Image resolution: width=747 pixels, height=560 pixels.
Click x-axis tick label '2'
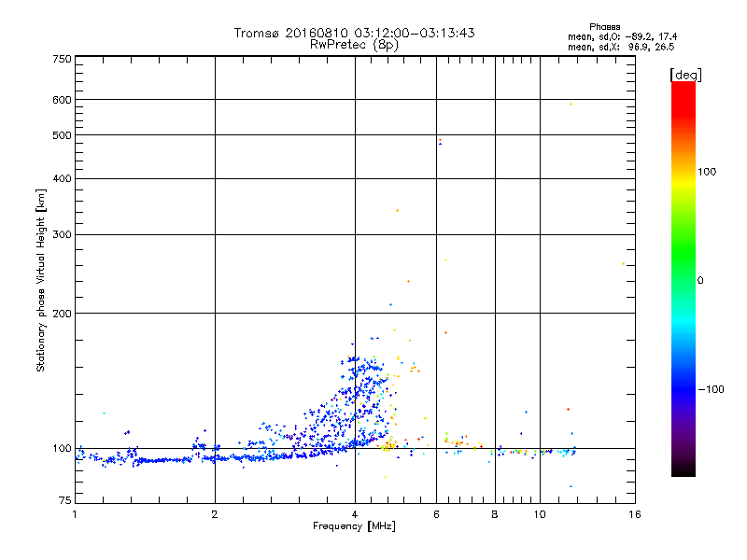tap(215, 514)
